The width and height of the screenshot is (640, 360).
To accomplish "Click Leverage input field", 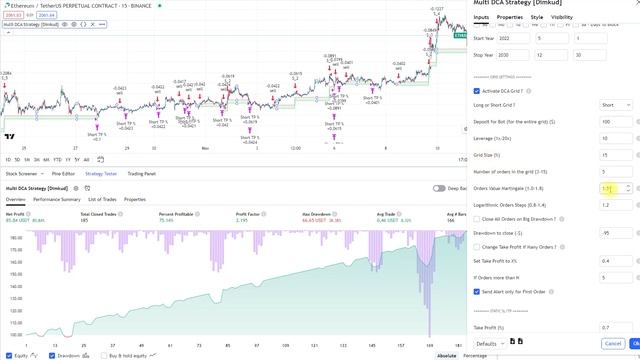I will click(x=616, y=138).
